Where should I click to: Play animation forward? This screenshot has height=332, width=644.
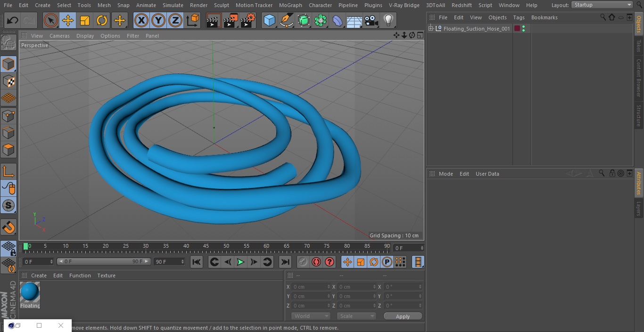[240, 262]
